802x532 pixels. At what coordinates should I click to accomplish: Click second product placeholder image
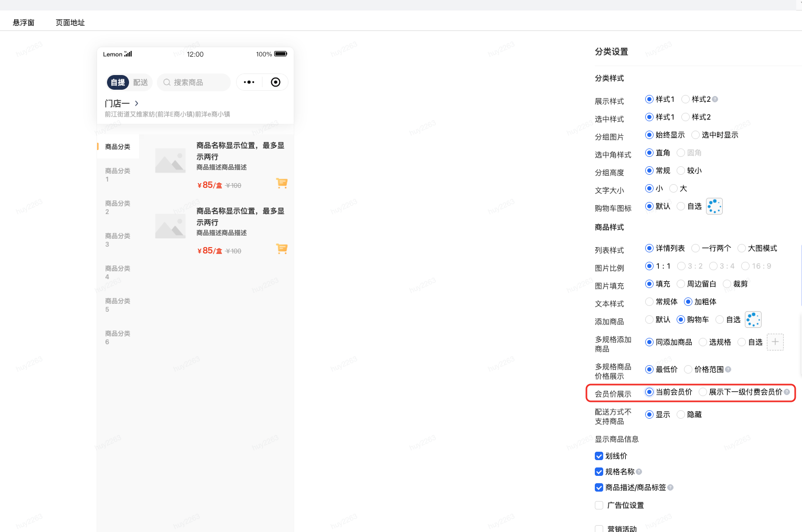coord(170,226)
